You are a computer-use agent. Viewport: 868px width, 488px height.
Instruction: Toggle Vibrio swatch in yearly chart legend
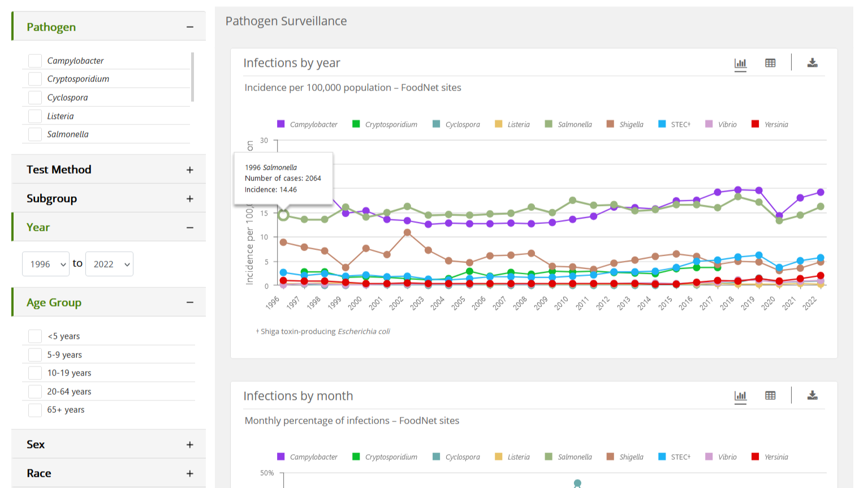709,124
